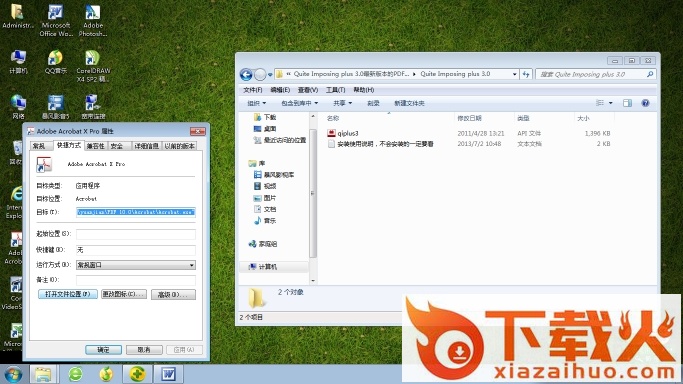The image size is (683, 384).
Task: Click the refresh button beside address bar
Action: (x=526, y=74)
